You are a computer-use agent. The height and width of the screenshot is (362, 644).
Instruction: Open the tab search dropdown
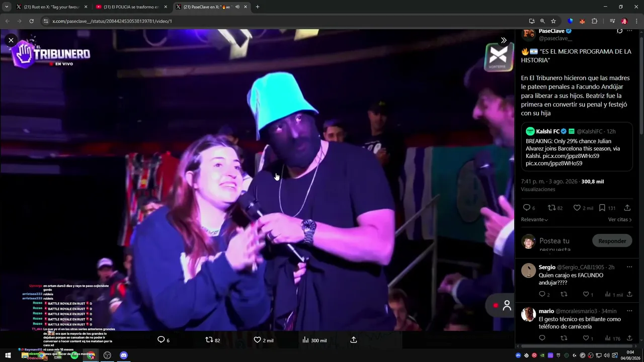tap(7, 7)
